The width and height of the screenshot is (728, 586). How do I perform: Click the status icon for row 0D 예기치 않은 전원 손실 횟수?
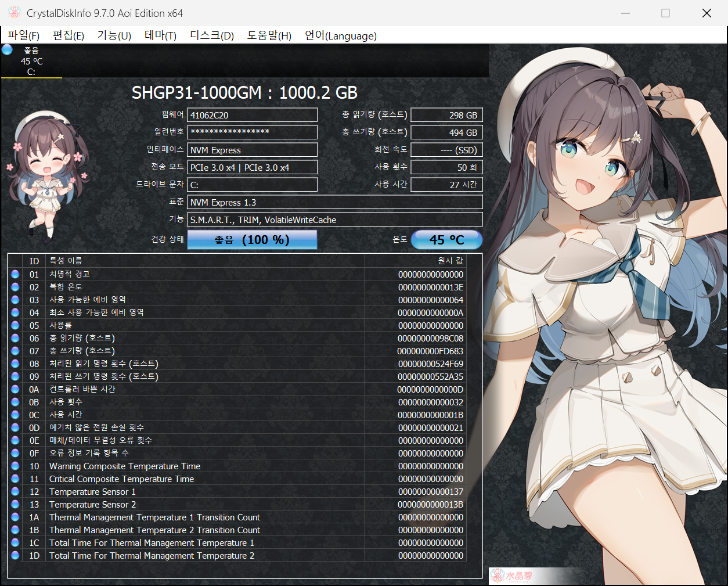tap(15, 427)
